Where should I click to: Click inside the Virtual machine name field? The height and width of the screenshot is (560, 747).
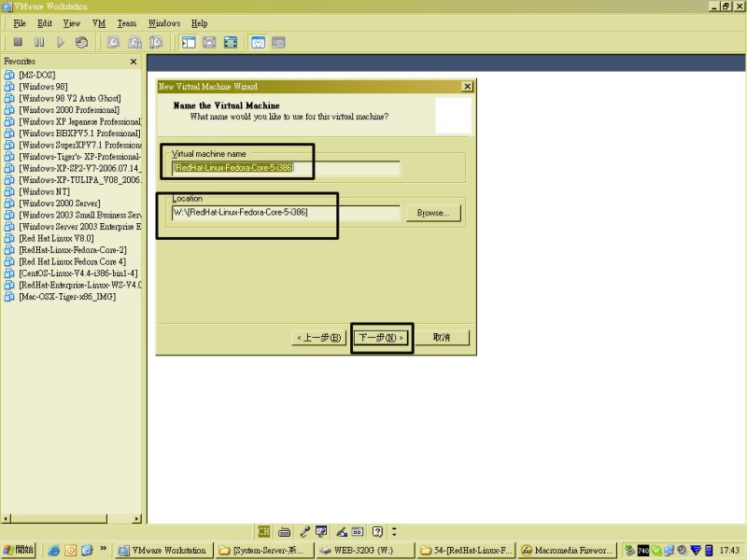click(286, 168)
